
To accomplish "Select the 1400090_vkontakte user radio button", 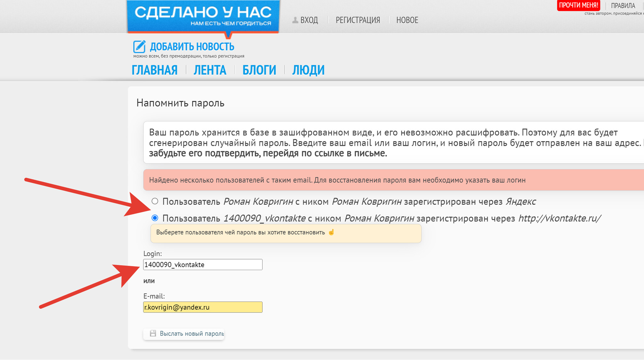I will click(155, 218).
